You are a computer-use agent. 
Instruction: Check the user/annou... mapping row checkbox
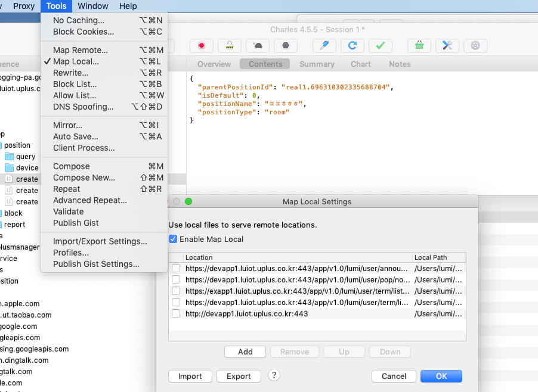click(176, 268)
